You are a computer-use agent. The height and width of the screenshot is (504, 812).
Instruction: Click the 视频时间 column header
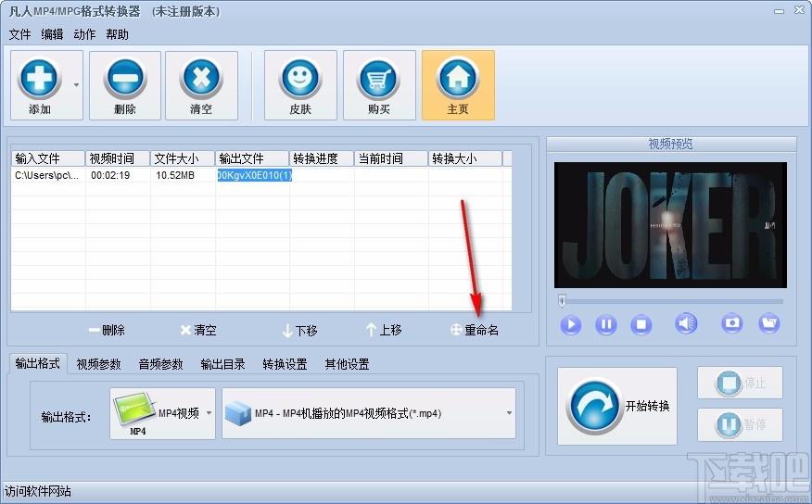tap(118, 158)
